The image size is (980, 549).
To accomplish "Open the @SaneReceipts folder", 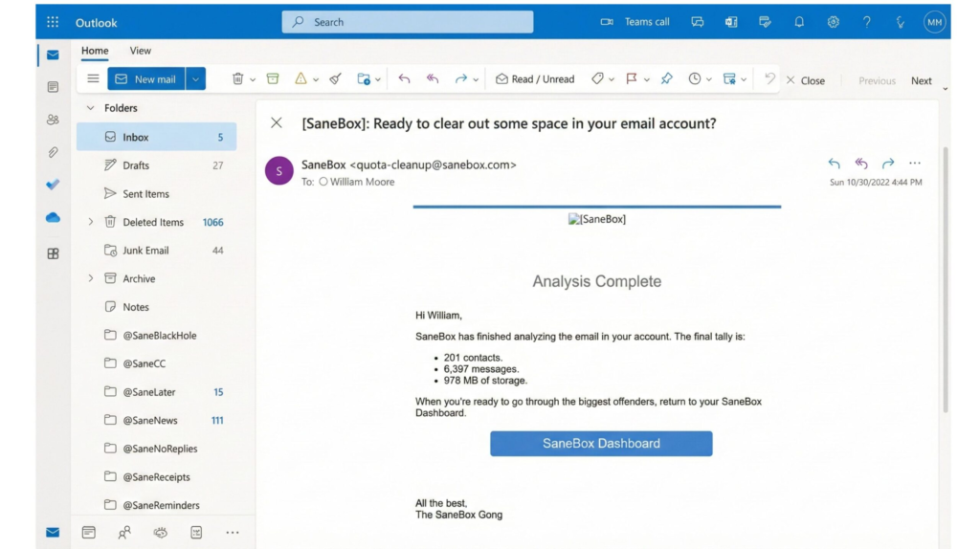I will [156, 476].
